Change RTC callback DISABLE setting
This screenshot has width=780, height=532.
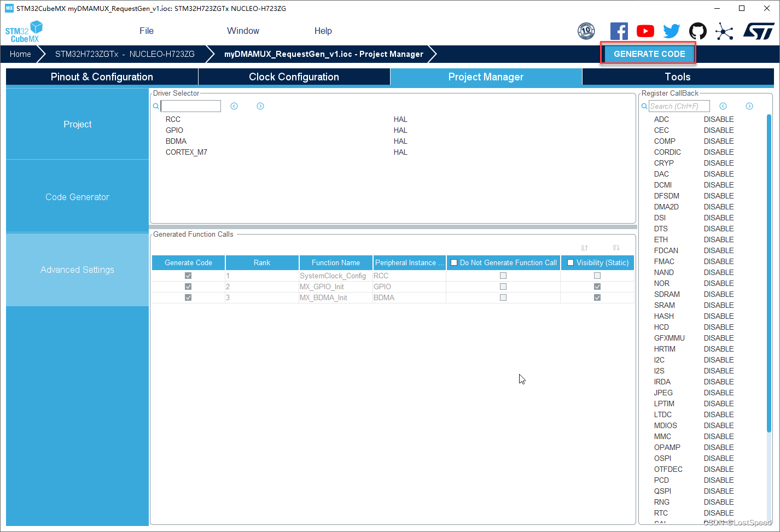point(719,513)
